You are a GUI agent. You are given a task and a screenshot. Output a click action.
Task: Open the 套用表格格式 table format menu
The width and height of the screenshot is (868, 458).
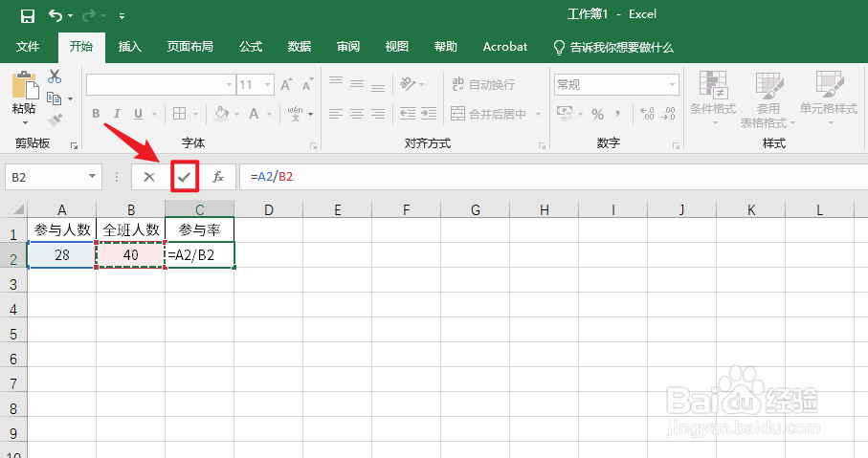click(768, 99)
